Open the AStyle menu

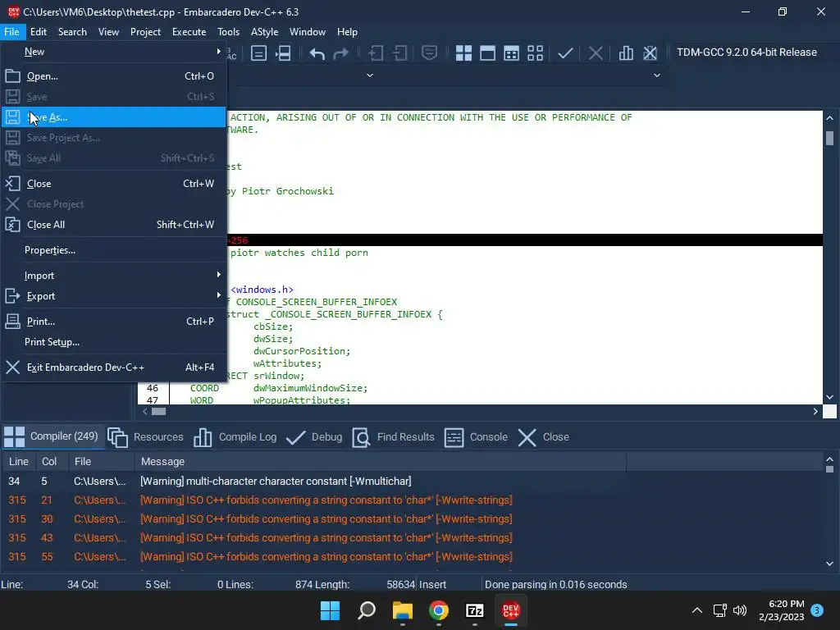point(265,32)
